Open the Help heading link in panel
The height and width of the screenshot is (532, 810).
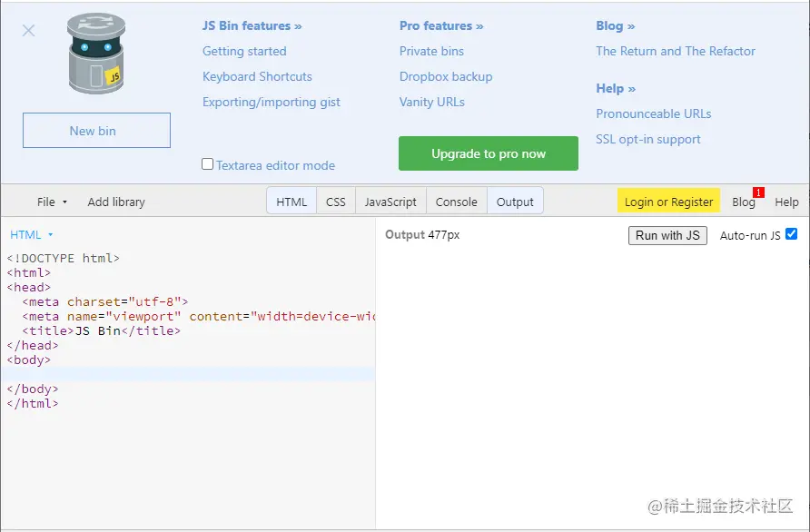point(616,88)
